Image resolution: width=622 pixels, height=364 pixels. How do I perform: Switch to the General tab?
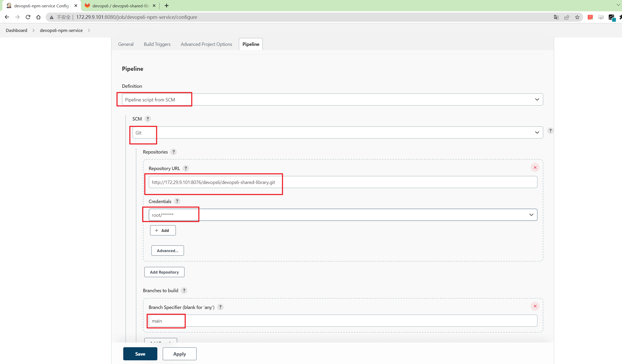pyautogui.click(x=126, y=44)
